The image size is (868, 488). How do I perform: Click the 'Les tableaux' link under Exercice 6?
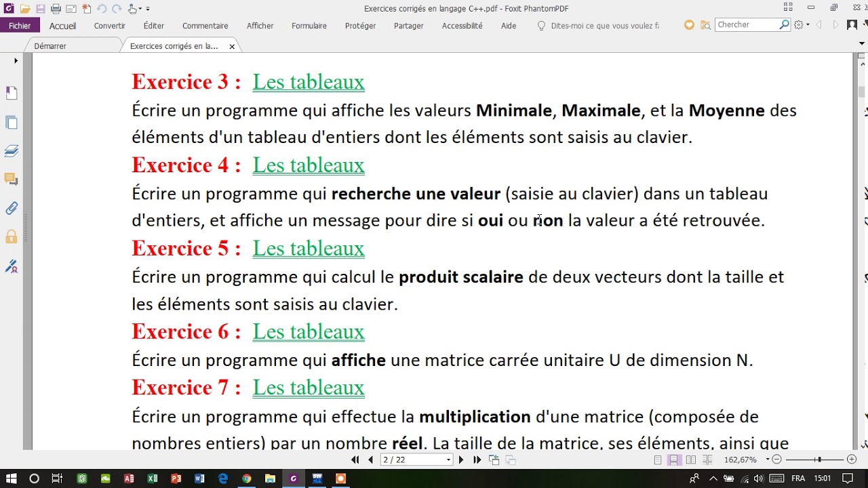pyautogui.click(x=309, y=331)
